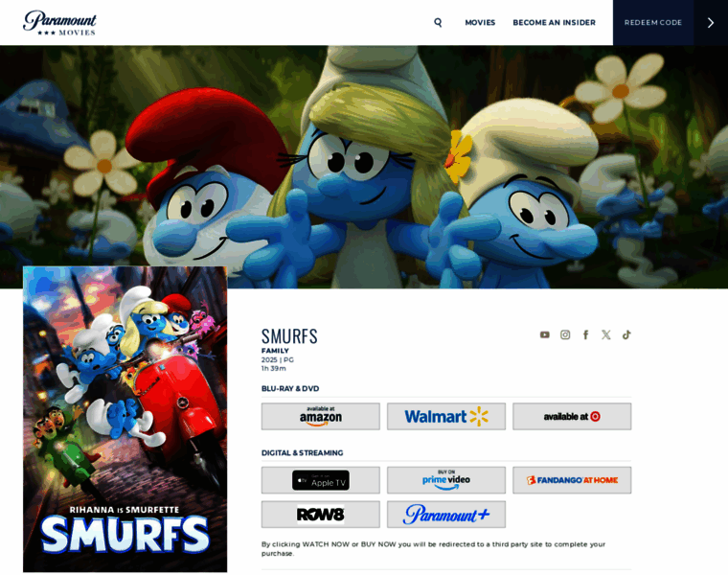Click the ROW8 streaming button
Screen dimensions: 728x575
pos(320,515)
